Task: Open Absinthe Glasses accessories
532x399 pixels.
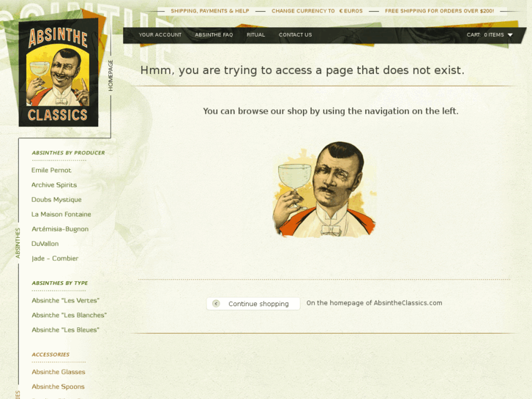Action: [59, 372]
